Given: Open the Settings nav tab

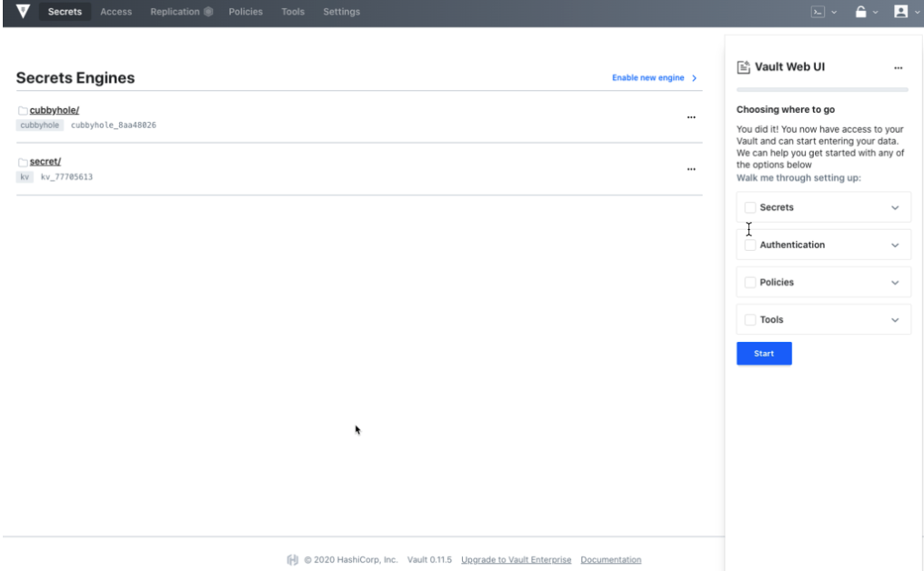Looking at the screenshot, I should (341, 12).
